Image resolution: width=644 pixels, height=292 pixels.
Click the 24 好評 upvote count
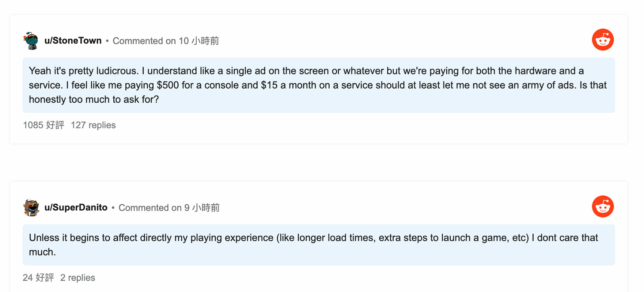(38, 278)
